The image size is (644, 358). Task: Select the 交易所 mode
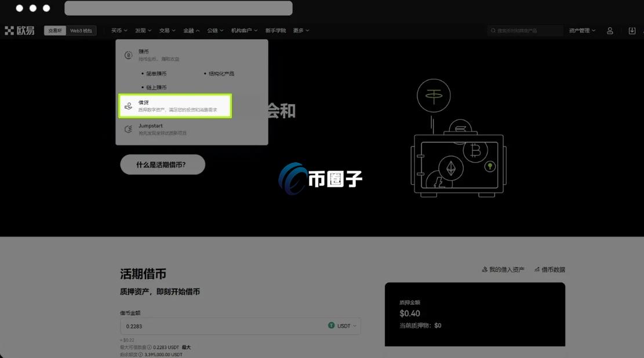[54, 30]
